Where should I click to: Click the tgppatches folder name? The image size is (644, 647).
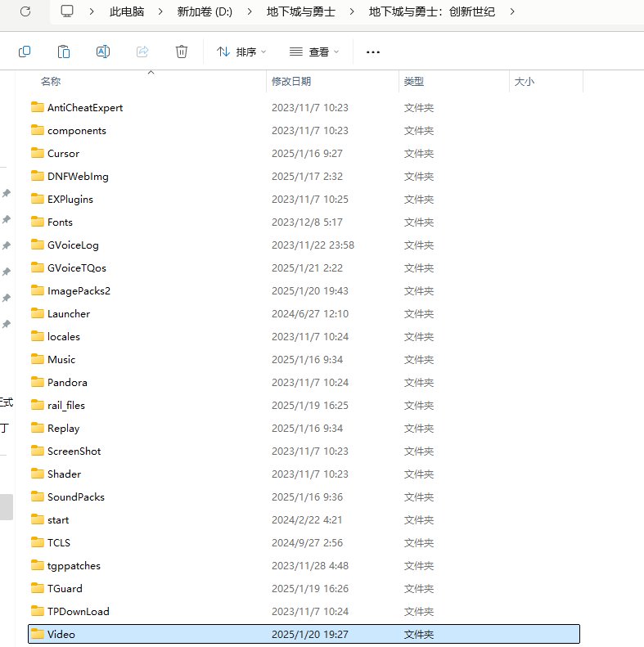[74, 566]
